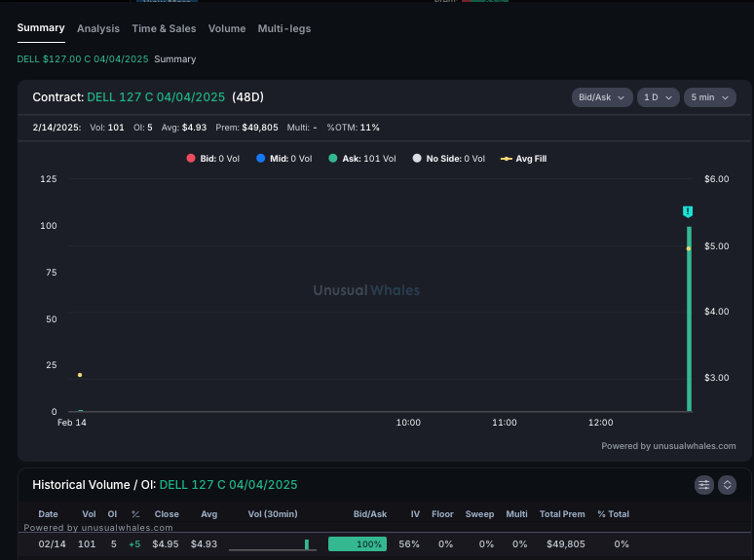Screen dimensions: 754x560
Task: Click the +5 OI change value
Action: point(134,544)
